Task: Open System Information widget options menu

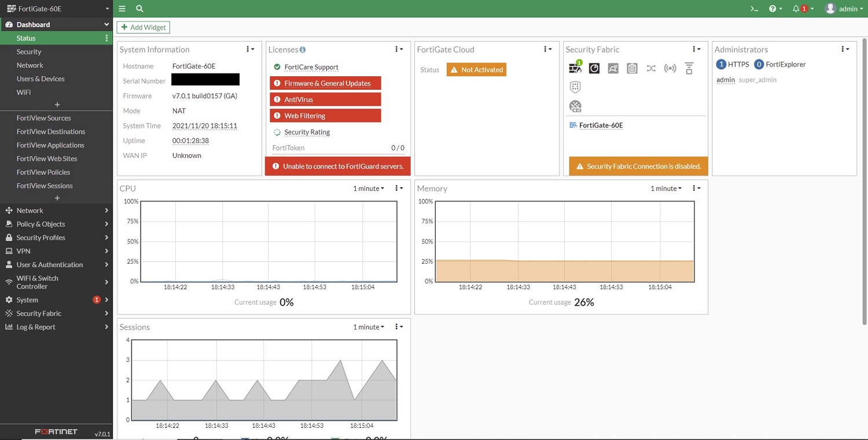Action: coord(250,49)
